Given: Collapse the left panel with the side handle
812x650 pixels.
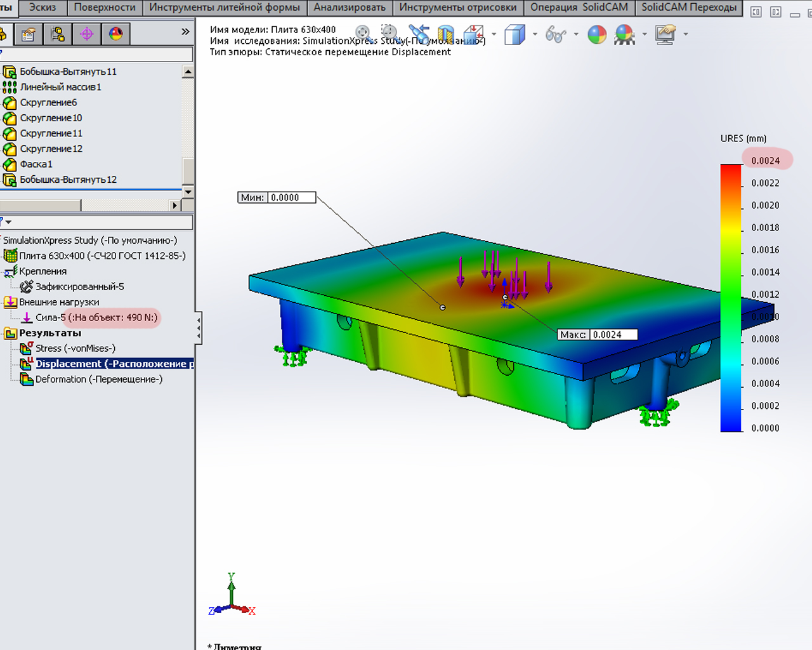Looking at the screenshot, I should pos(199,328).
